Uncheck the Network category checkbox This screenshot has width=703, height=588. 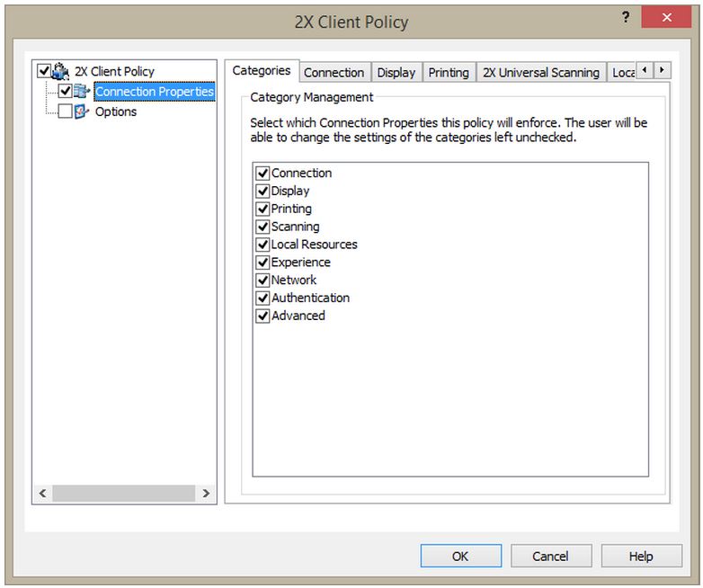(263, 281)
